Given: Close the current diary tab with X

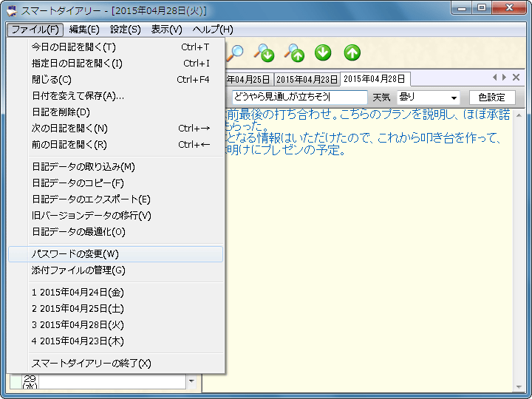Looking at the screenshot, I should point(516,78).
